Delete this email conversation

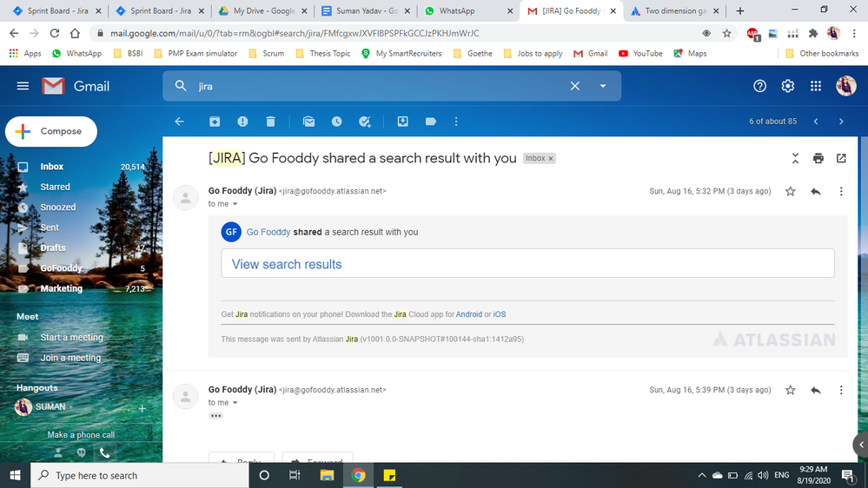[x=271, y=122]
